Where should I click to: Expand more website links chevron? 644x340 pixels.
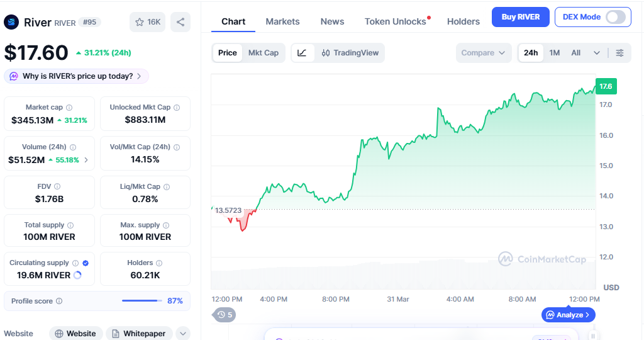183,334
